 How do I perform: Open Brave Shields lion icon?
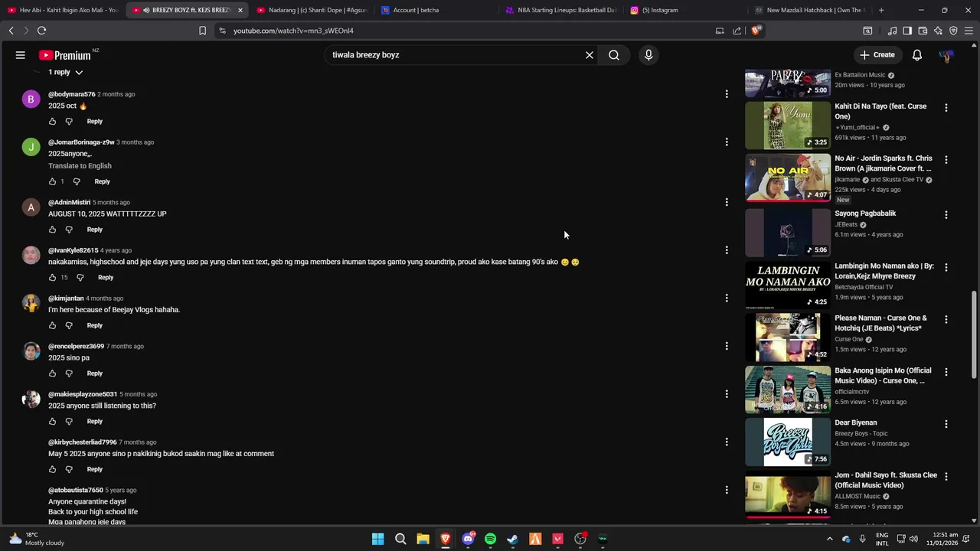(x=756, y=31)
